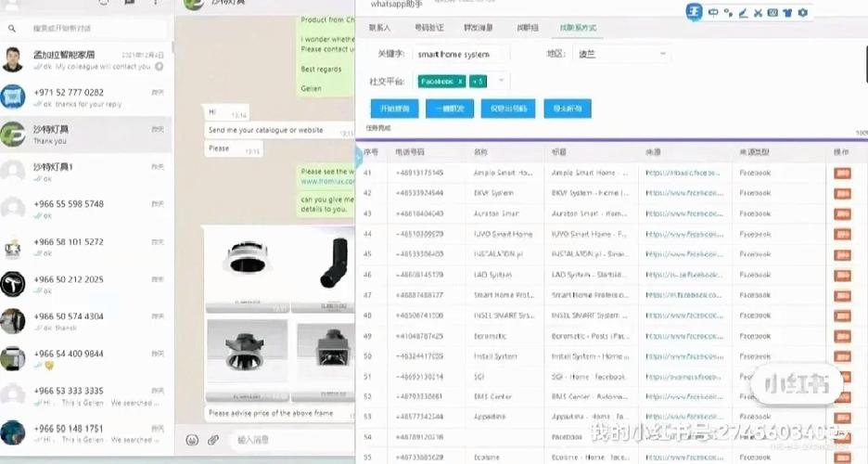Open the source link in row 41
The image size is (868, 464).
(x=683, y=174)
